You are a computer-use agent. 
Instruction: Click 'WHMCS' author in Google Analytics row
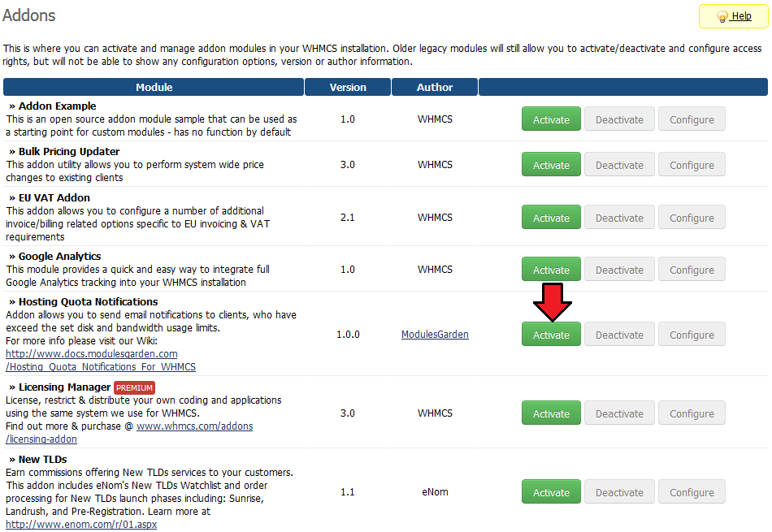pos(435,269)
